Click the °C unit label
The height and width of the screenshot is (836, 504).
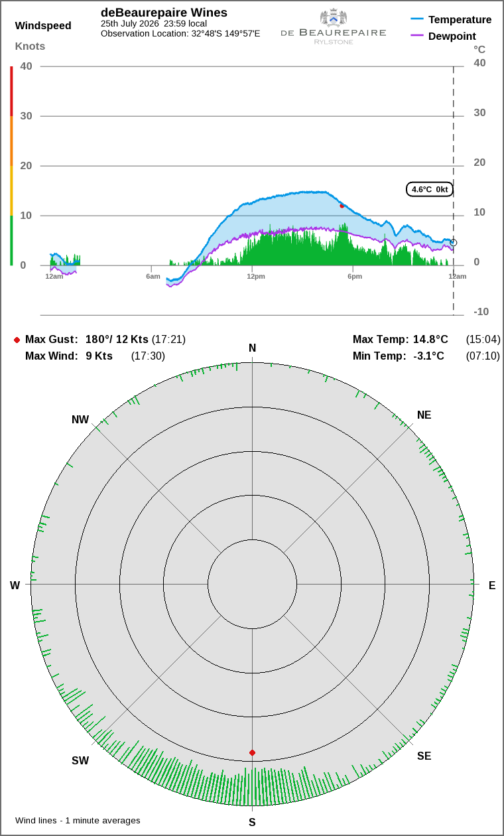coord(479,49)
